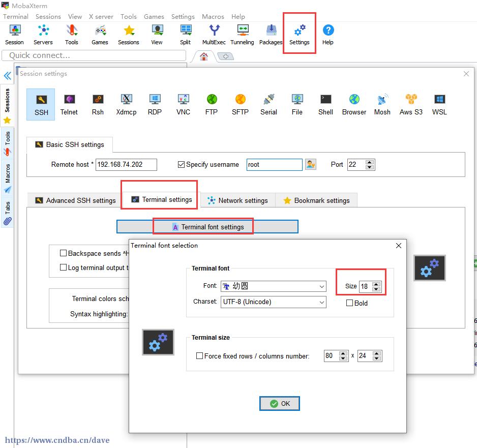This screenshot has width=477, height=448.
Task: Launch the Games toolbar icon
Action: click(100, 35)
